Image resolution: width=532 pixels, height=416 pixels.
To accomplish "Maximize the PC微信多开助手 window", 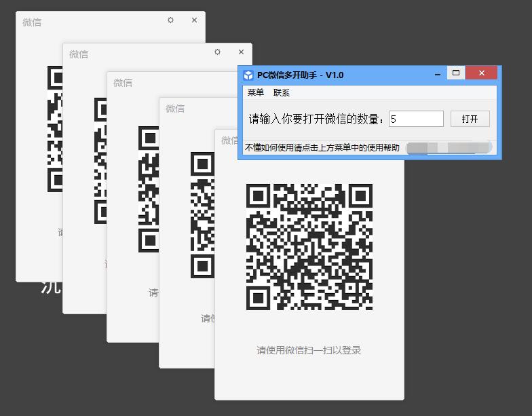I will coord(457,73).
